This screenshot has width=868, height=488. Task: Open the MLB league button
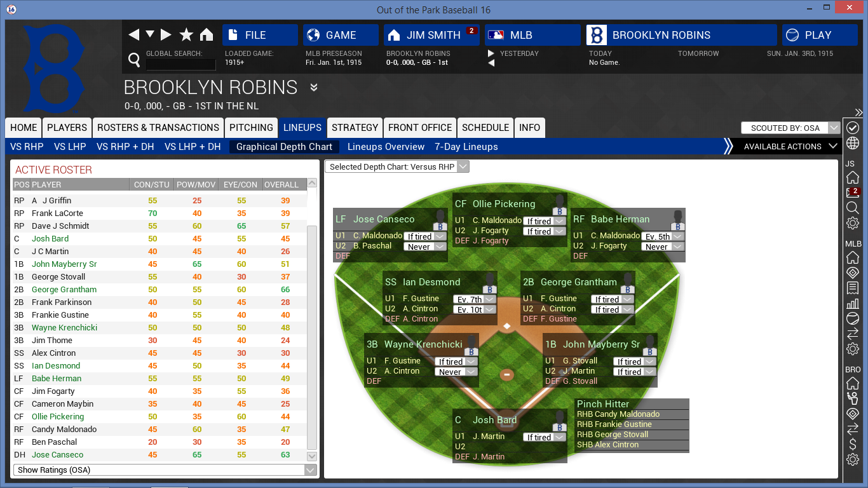click(532, 35)
